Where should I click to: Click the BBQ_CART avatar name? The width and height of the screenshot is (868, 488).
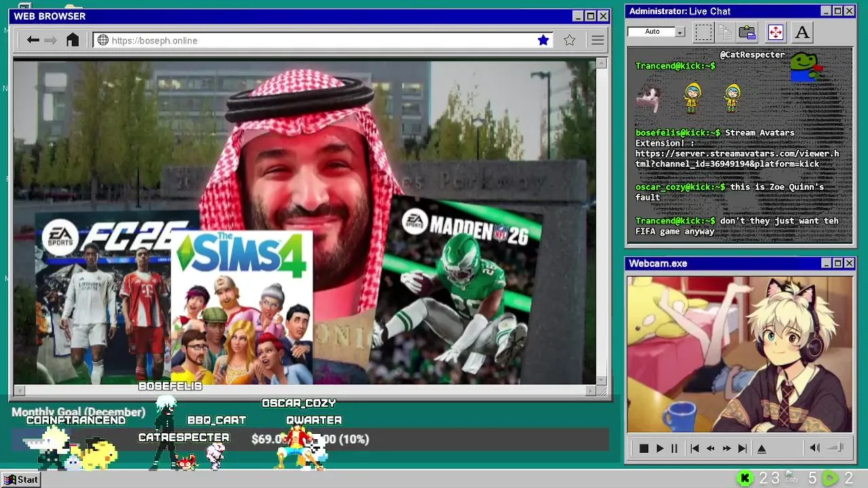(x=216, y=420)
